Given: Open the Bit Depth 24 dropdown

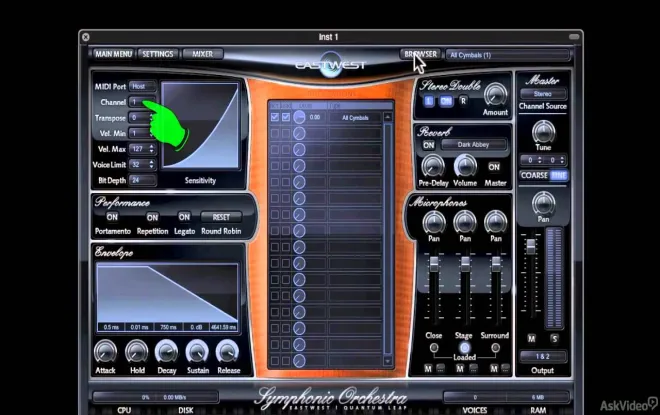Looking at the screenshot, I should 142,180.
